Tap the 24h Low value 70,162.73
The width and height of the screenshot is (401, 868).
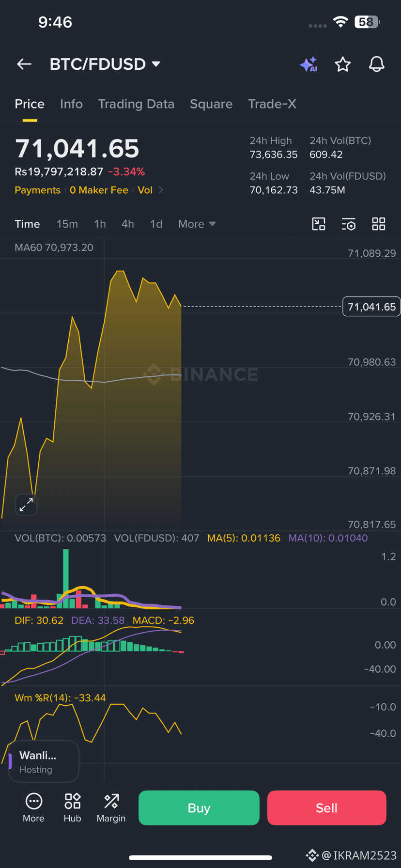pos(274,190)
